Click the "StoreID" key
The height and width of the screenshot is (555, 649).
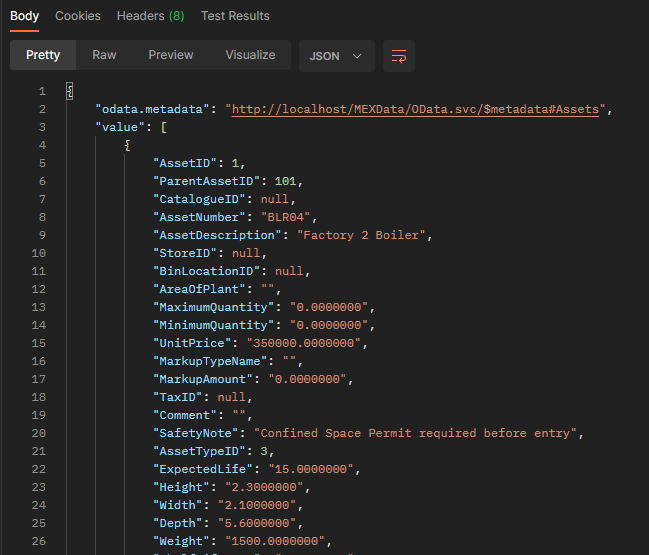tap(185, 253)
